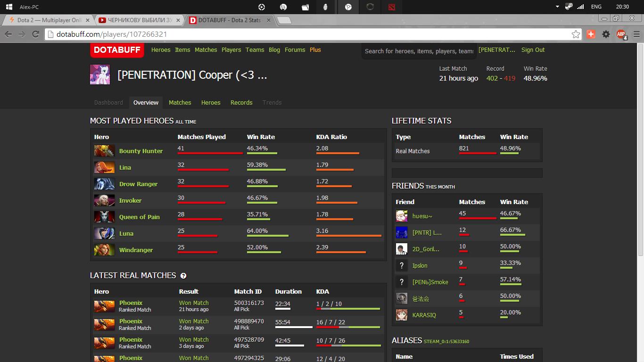Click the 59.38% win rate for Lina
The image size is (644, 362).
point(257,165)
